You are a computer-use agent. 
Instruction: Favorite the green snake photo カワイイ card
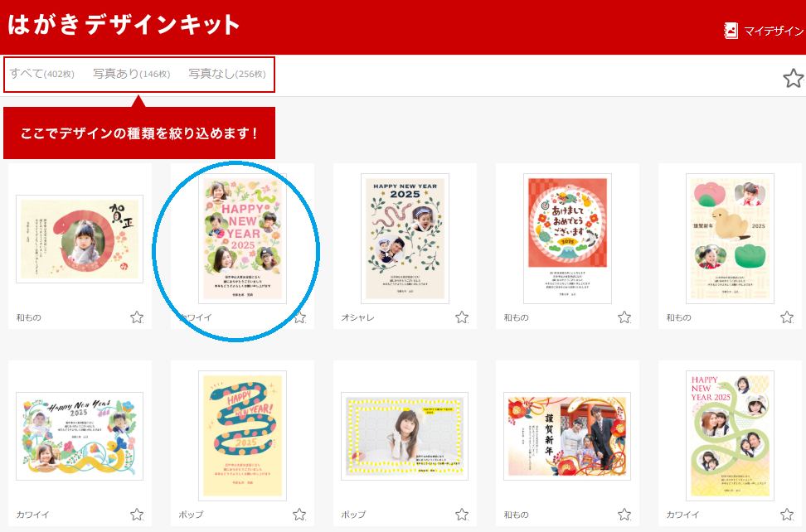point(787,514)
